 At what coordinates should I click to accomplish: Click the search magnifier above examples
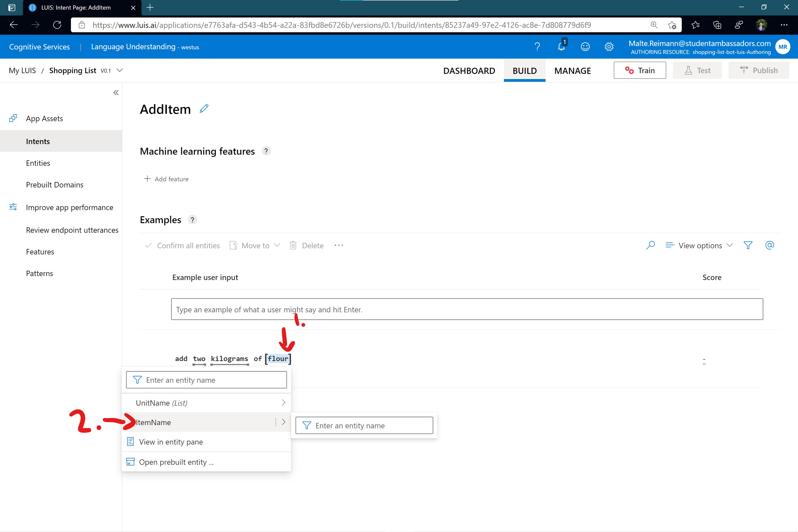(650, 245)
